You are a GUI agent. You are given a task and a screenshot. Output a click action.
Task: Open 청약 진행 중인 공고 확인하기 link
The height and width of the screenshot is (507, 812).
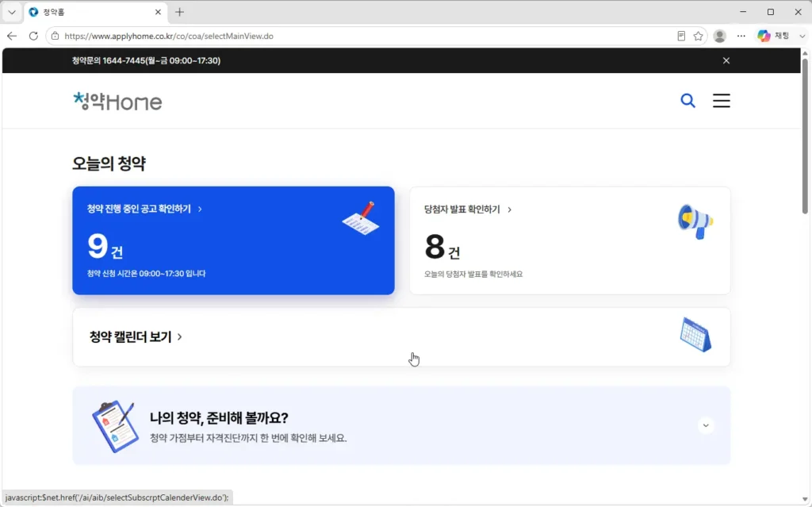pyautogui.click(x=144, y=209)
